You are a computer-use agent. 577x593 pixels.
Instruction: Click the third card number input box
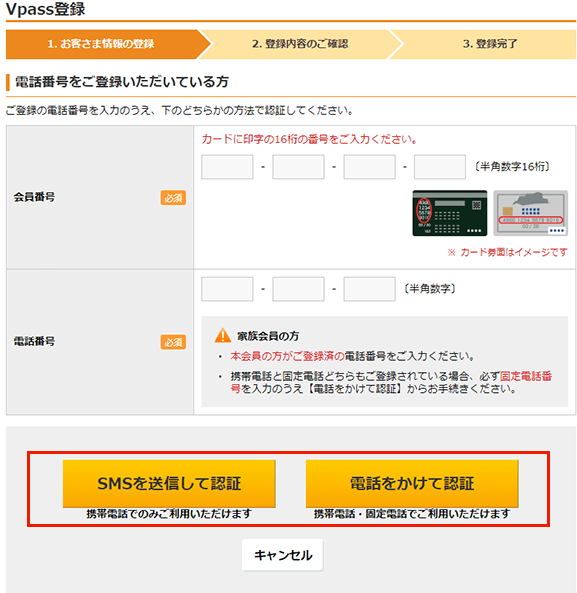[369, 167]
